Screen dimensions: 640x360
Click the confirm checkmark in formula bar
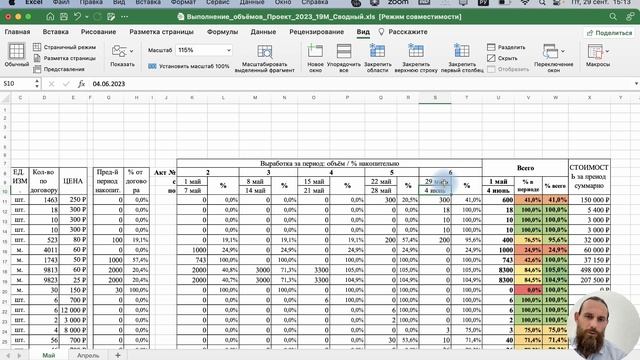(66, 84)
